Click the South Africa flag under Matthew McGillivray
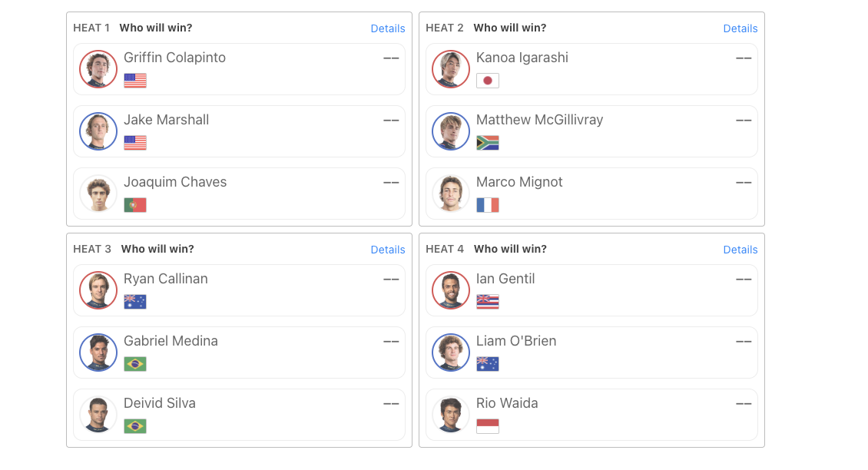Viewport: 868px width, 470px height. pyautogui.click(x=488, y=143)
